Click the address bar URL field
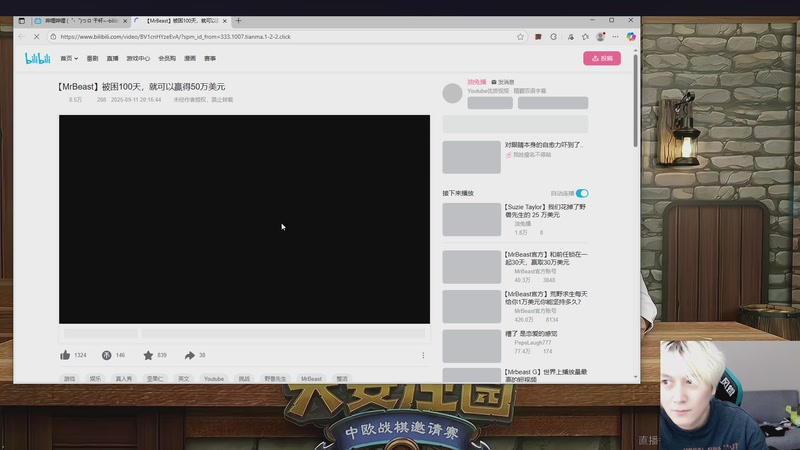800x450 pixels. click(286, 37)
